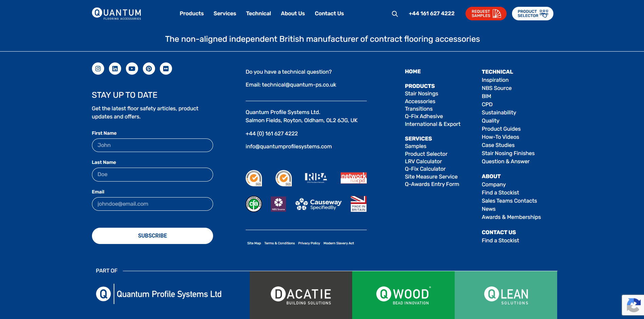Click the network riaicpd badge
Viewport: 644px width, 319px height.
[354, 178]
